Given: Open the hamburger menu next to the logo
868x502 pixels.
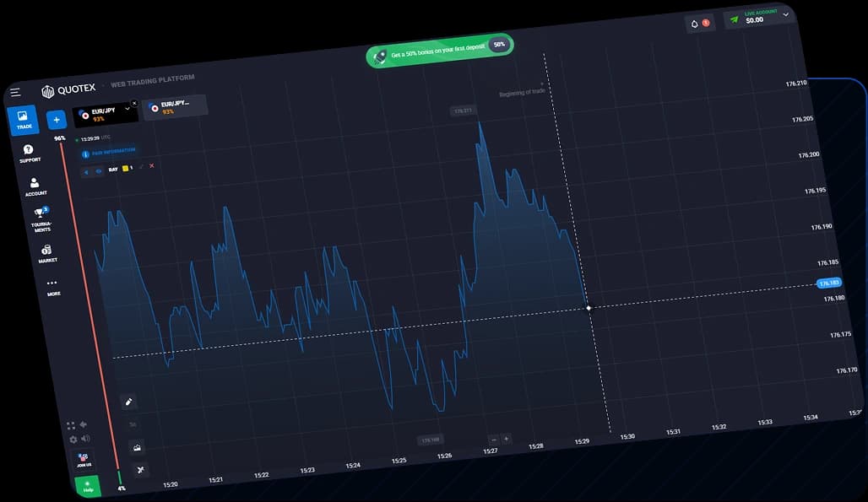Looking at the screenshot, I should pos(15,92).
